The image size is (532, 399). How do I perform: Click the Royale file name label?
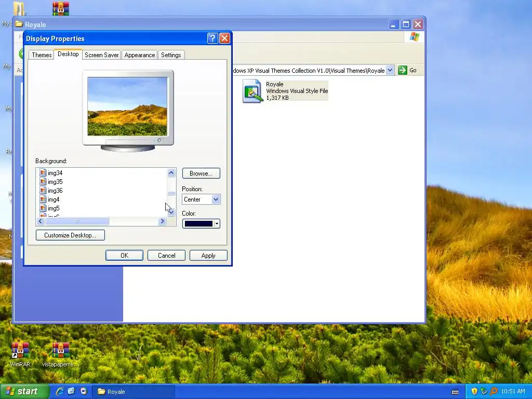[x=274, y=84]
